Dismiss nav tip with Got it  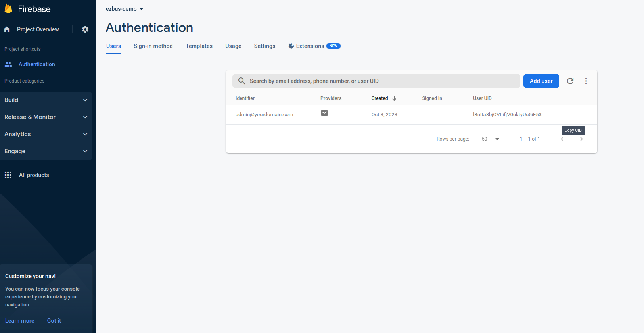click(54, 321)
